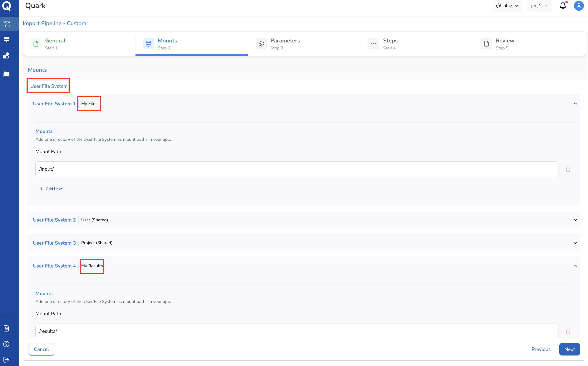Open the proj1 project dropdown
The width and height of the screenshot is (588, 366).
[539, 6]
